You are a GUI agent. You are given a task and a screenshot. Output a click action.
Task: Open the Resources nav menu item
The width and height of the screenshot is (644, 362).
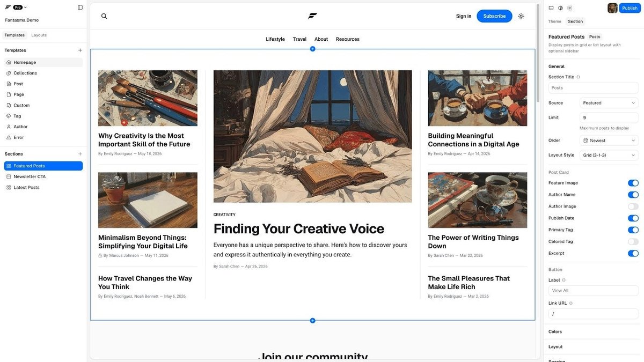348,39
